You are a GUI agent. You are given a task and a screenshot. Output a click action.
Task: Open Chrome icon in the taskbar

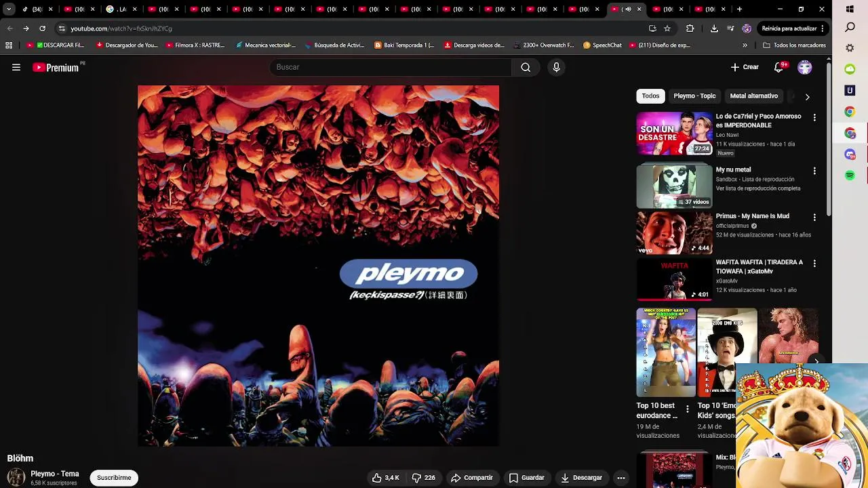850,112
